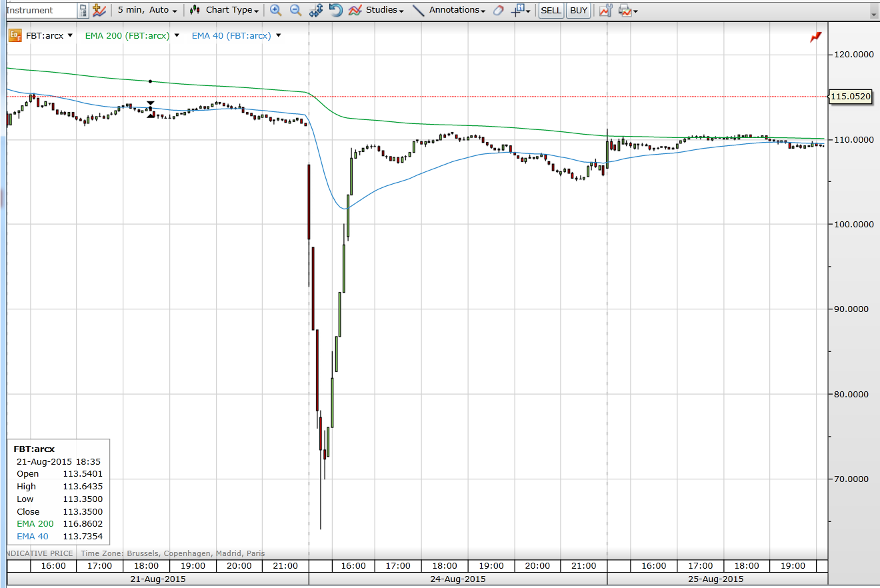Select the eraser tool
This screenshot has height=588, width=880.
499,10
